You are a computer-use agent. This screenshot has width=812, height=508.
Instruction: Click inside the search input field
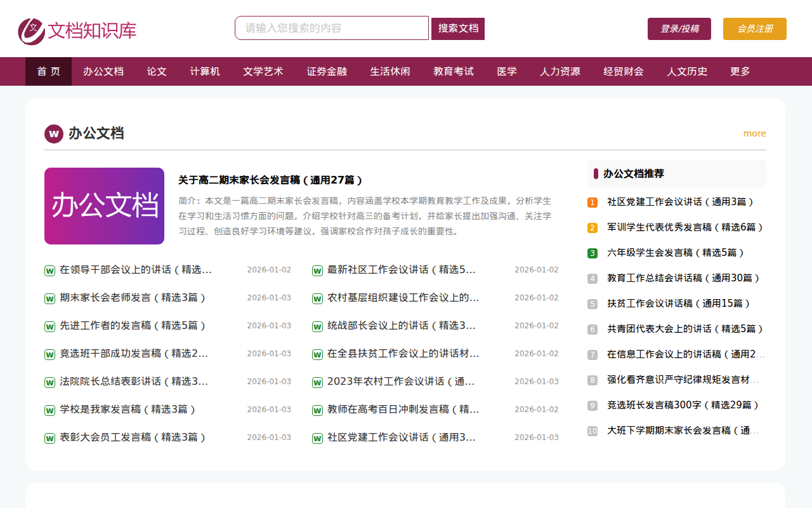point(331,28)
